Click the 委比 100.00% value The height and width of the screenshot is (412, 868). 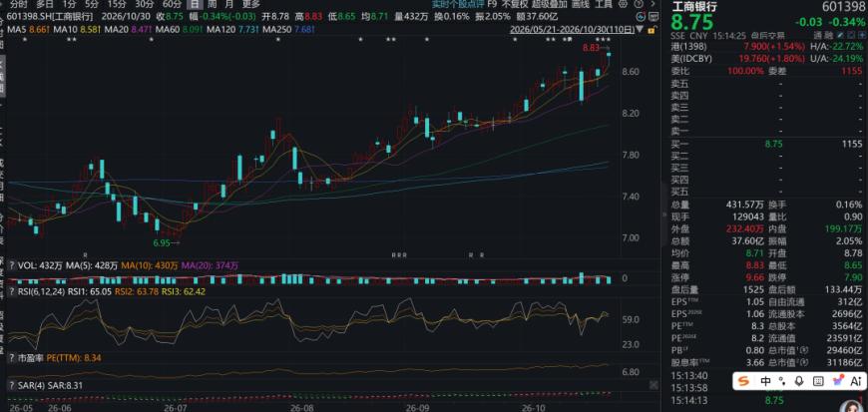point(747,72)
